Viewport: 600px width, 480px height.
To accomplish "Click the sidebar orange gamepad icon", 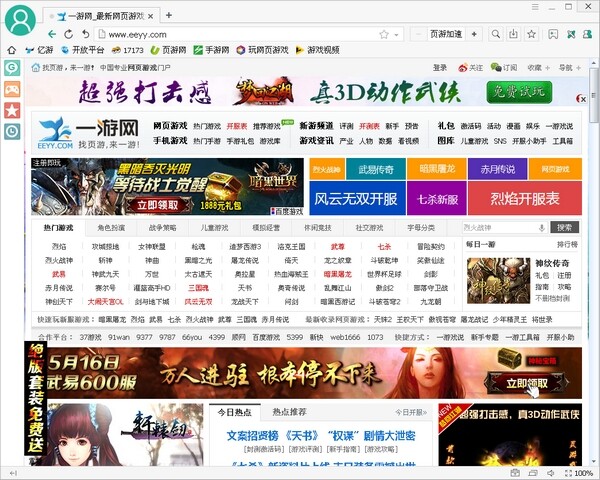I will click(x=12, y=89).
